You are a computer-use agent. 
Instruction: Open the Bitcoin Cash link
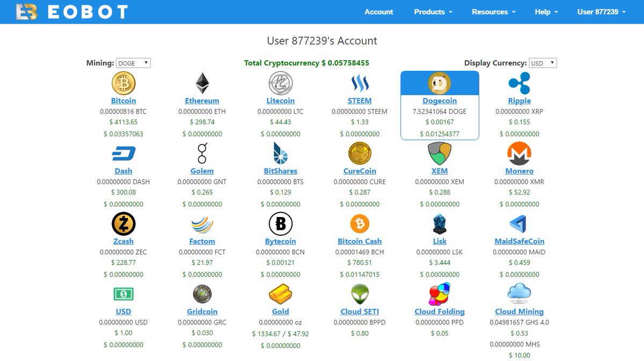coord(360,241)
